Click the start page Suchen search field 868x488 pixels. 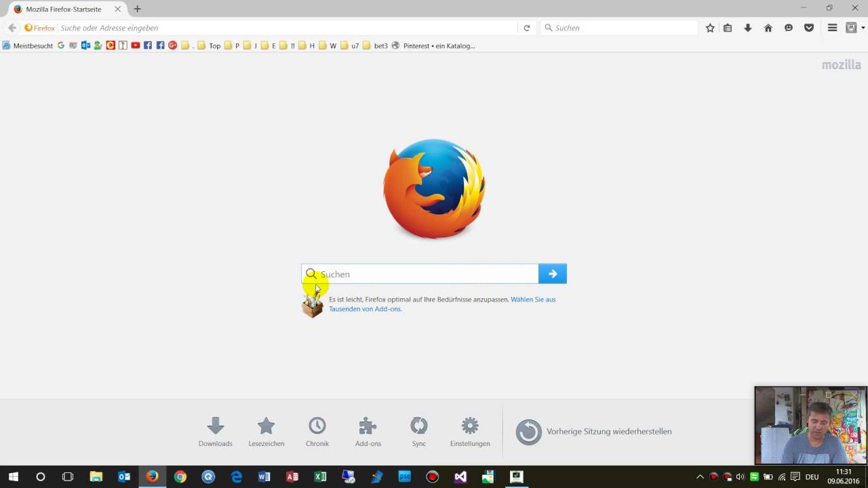coord(420,274)
